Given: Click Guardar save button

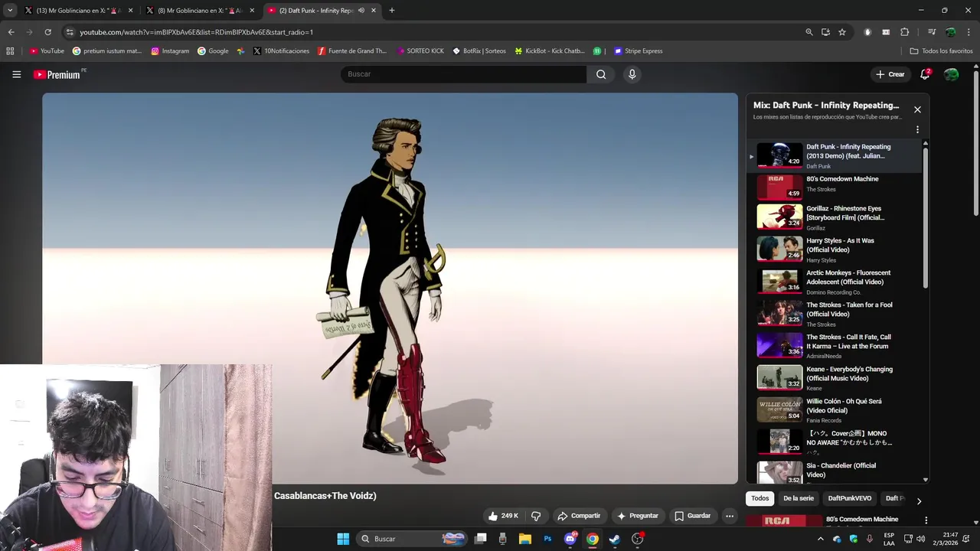Looking at the screenshot, I should tap(692, 516).
